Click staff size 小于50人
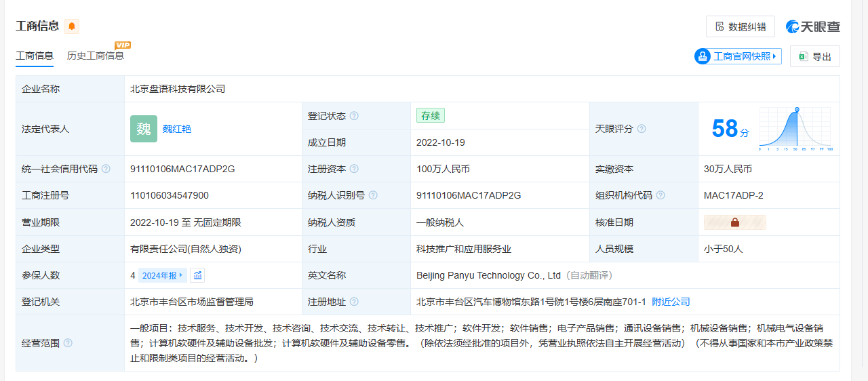The image size is (868, 381). coord(724,249)
